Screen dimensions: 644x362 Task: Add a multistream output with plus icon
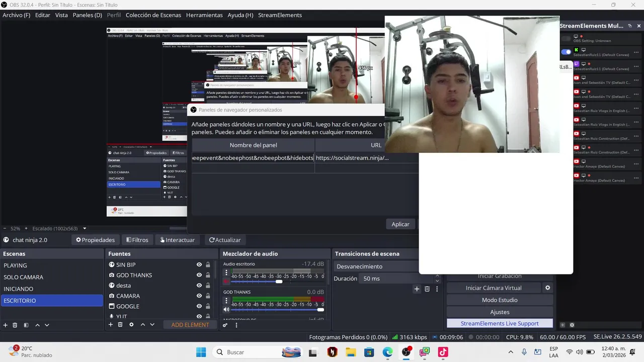pos(563,325)
